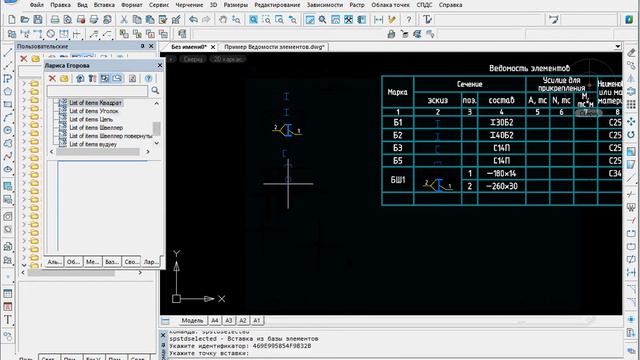The width and height of the screenshot is (640, 360).
Task: Click the БШ1 mark cell in table
Action: pos(398,180)
